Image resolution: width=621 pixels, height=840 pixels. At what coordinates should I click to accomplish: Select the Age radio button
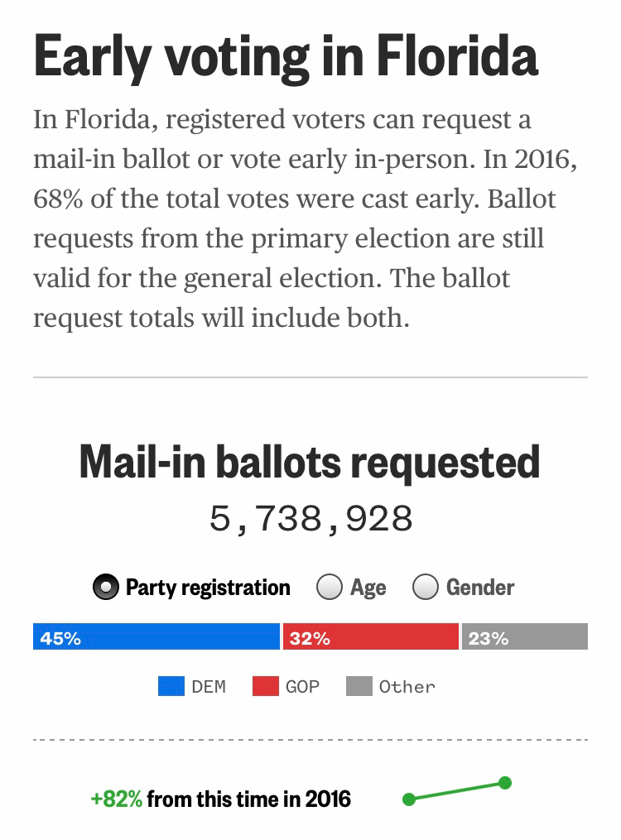[329, 587]
